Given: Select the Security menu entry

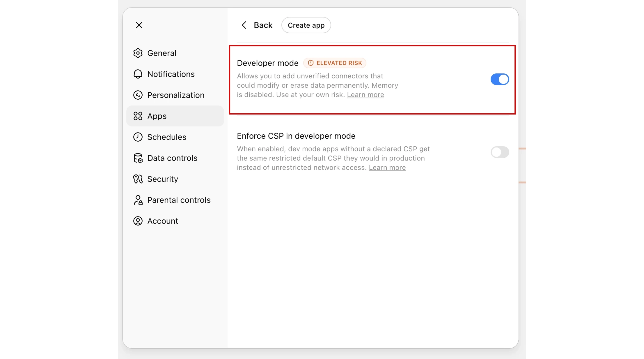Looking at the screenshot, I should pyautogui.click(x=162, y=179).
